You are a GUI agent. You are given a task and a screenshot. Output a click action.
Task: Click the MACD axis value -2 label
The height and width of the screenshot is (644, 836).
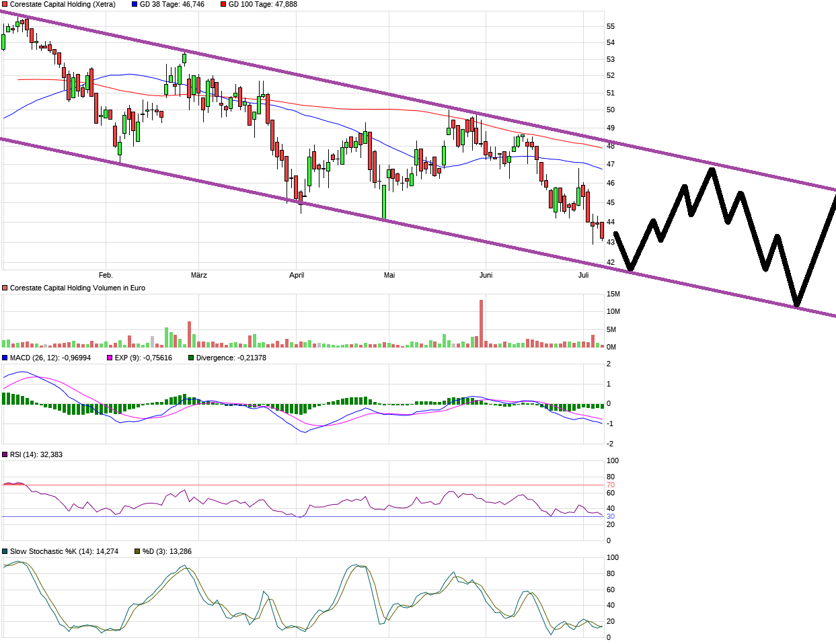tap(609, 444)
